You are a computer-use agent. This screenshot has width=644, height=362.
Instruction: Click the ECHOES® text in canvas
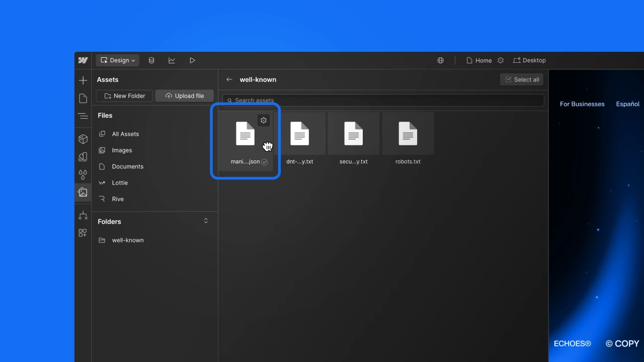[573, 344]
